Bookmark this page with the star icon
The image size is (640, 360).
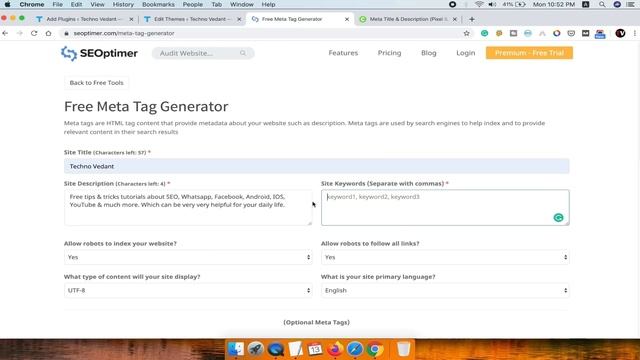(x=467, y=33)
